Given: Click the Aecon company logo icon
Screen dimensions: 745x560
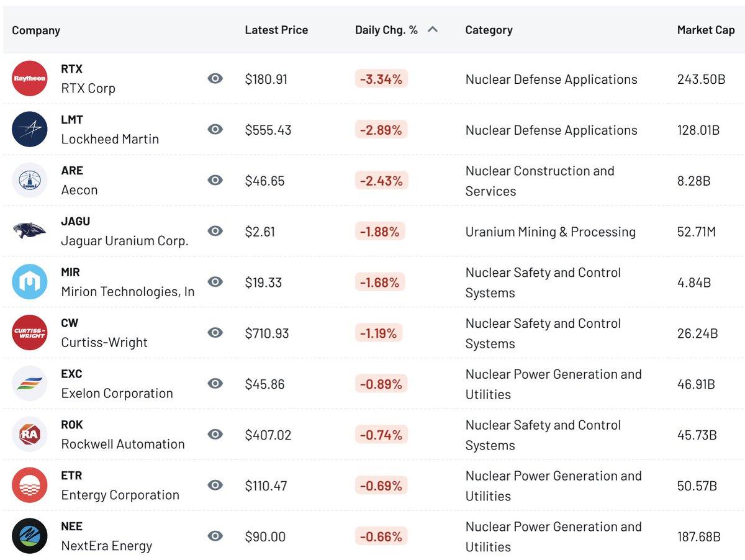Looking at the screenshot, I should [x=29, y=180].
